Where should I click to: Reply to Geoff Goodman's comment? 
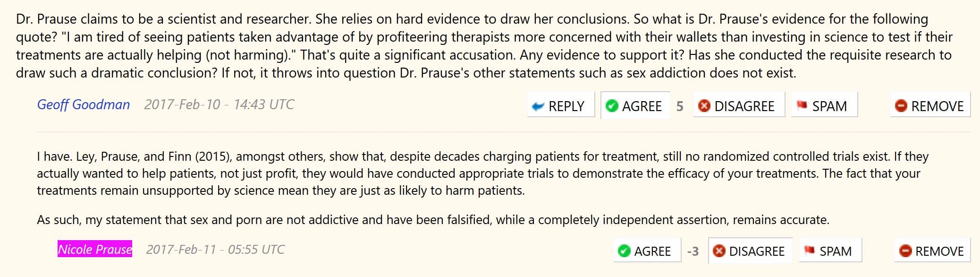[560, 106]
